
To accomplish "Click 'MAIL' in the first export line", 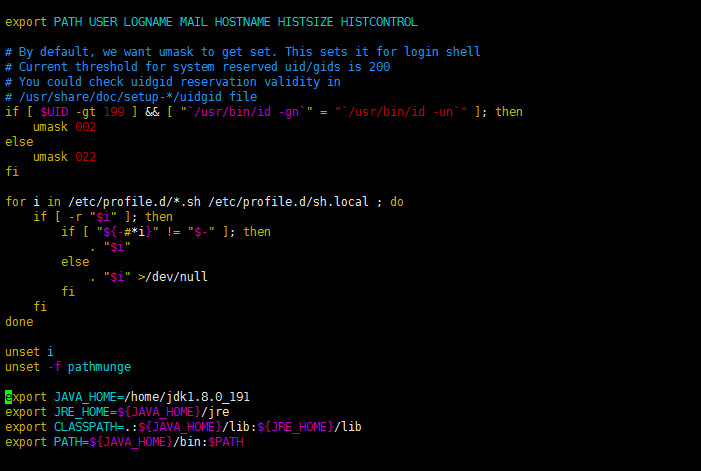I will point(194,22).
